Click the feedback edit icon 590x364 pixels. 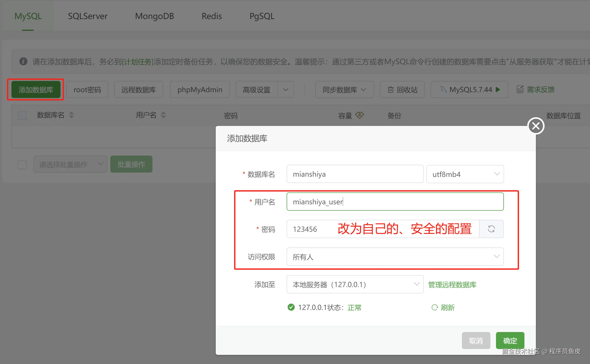520,89
